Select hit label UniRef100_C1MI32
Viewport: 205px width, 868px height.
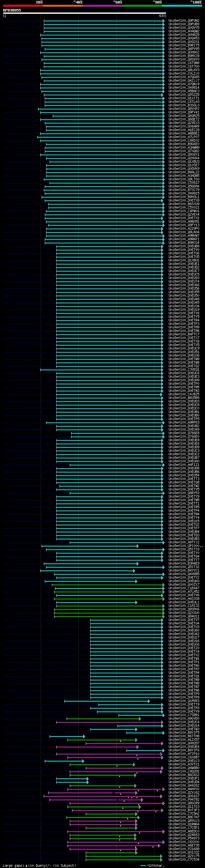pyautogui.click(x=184, y=606)
